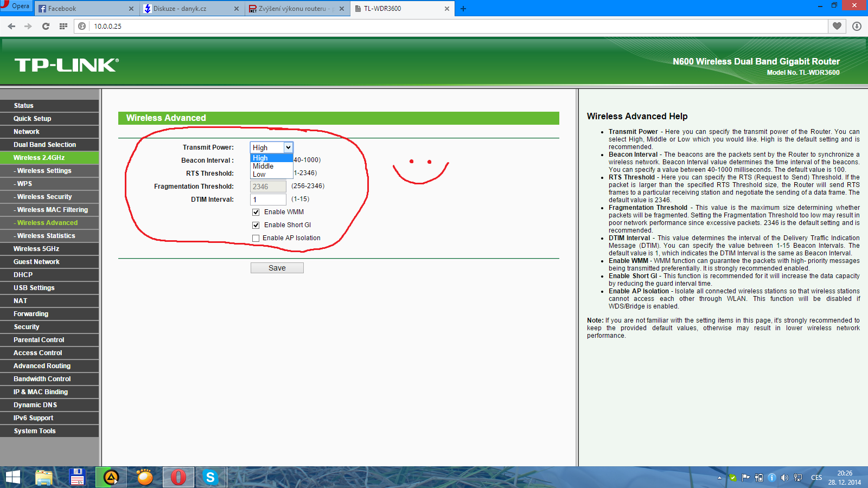Click the DTIM Interval input field
The width and height of the screenshot is (868, 488).
coord(268,200)
